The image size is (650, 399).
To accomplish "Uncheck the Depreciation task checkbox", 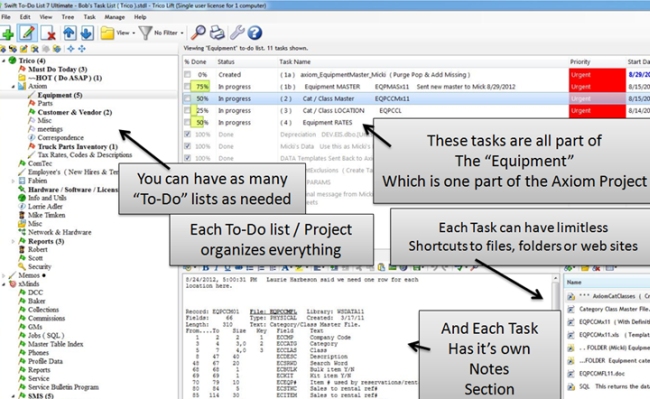I will (x=187, y=134).
